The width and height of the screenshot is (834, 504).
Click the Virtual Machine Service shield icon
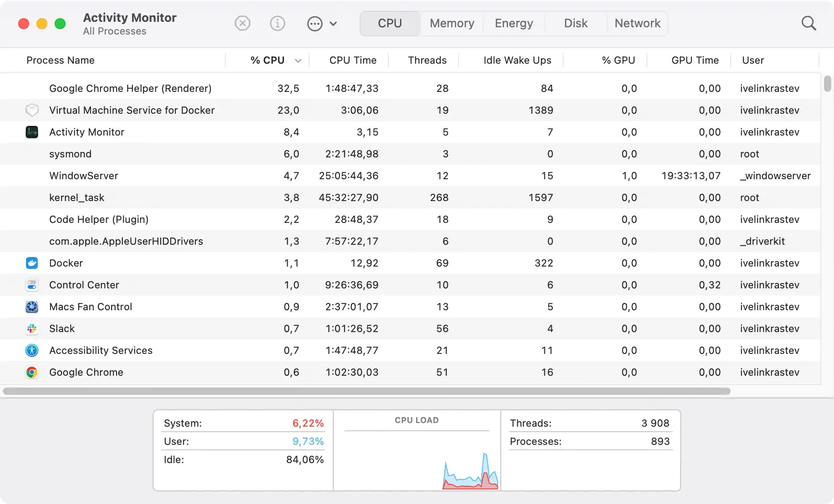click(x=32, y=110)
